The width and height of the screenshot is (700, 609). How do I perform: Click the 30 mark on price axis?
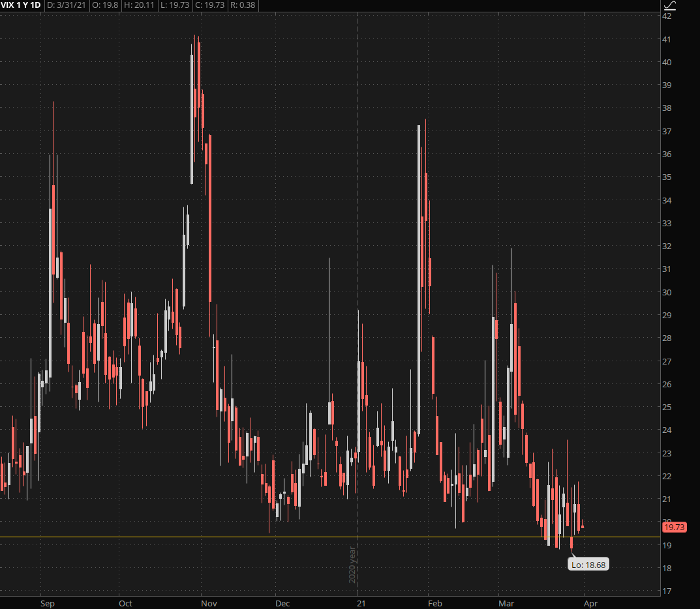click(667, 292)
